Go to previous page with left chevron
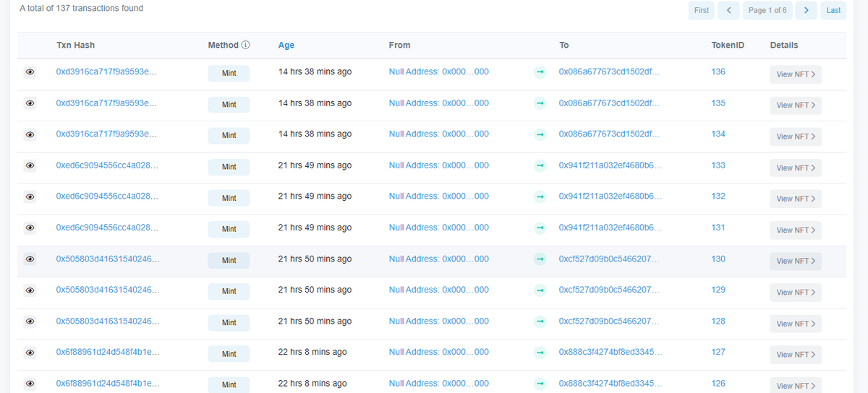The image size is (868, 393). [728, 10]
